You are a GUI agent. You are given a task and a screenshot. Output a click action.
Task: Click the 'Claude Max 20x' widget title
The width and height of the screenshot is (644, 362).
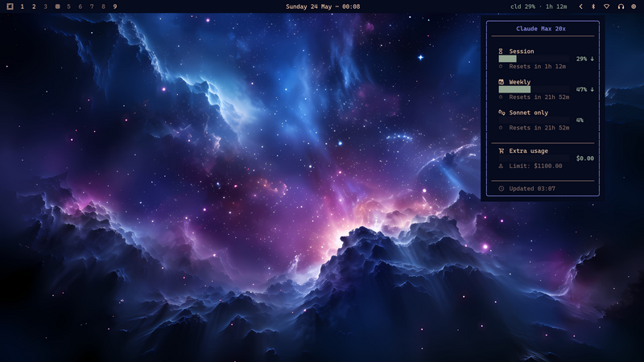click(x=540, y=29)
